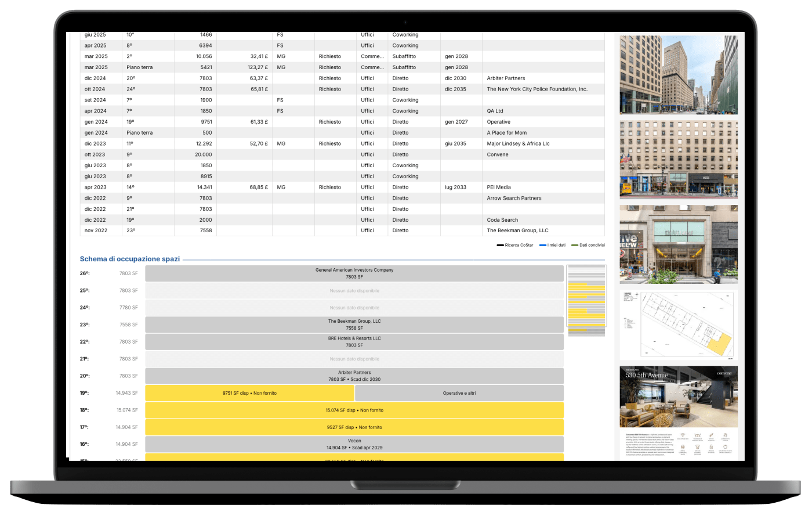Select The Beekman Group, LLC 23rd floor bar
Viewport: 812px width, 519px height.
(x=354, y=325)
